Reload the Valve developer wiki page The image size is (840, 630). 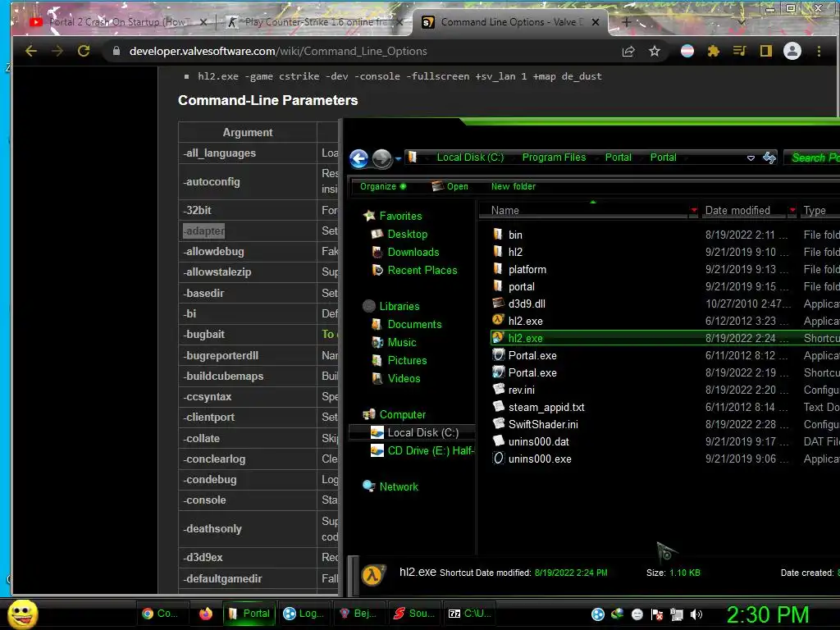click(x=84, y=51)
